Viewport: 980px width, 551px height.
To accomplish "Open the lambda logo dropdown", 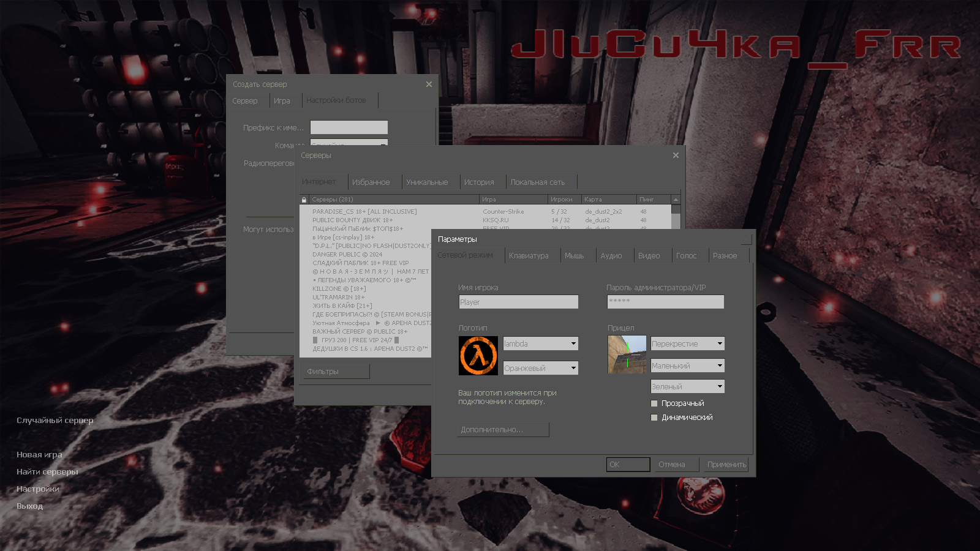I will tap(573, 344).
